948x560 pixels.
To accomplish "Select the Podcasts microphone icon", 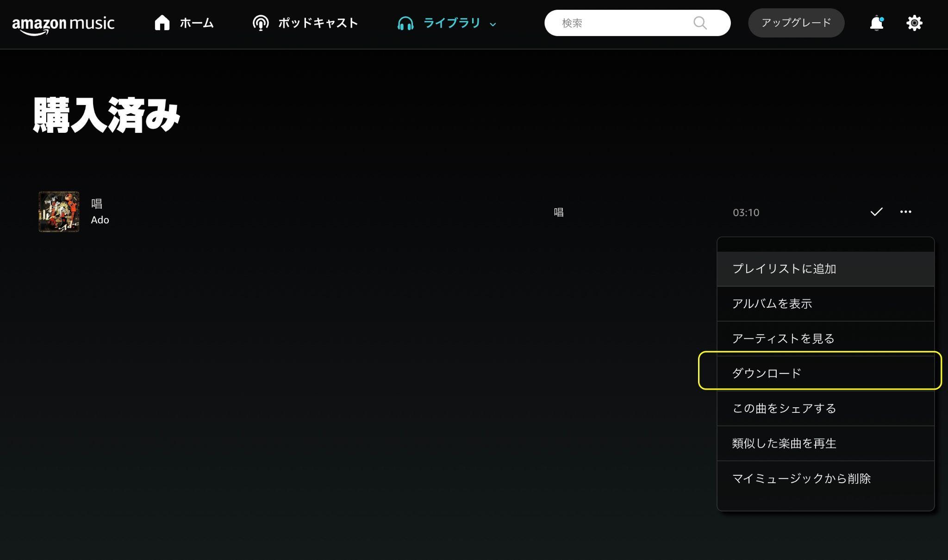I will pyautogui.click(x=261, y=22).
